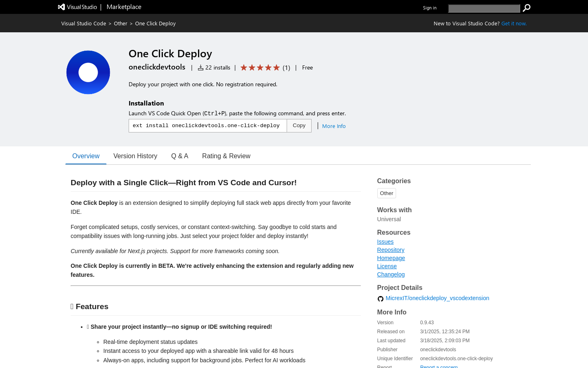Click the (1) review count
This screenshot has width=588, height=368.
coord(286,67)
